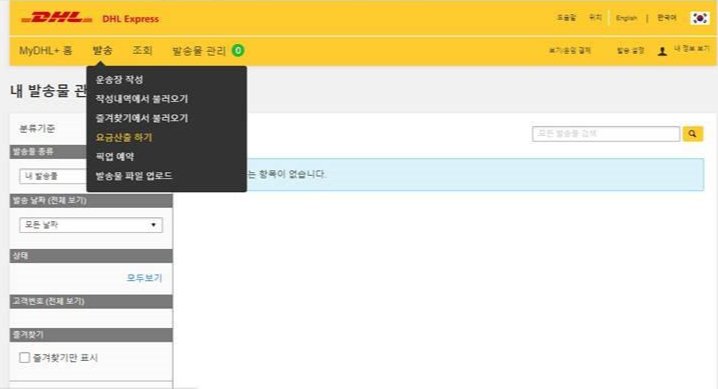This screenshot has height=389, width=718.
Task: Click the 상태 section header
Action: [91, 256]
